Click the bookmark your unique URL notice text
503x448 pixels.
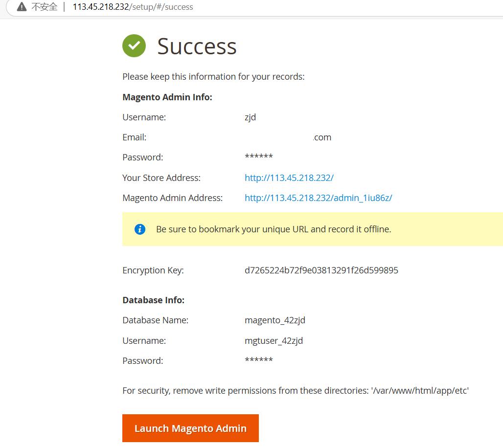pyautogui.click(x=274, y=229)
